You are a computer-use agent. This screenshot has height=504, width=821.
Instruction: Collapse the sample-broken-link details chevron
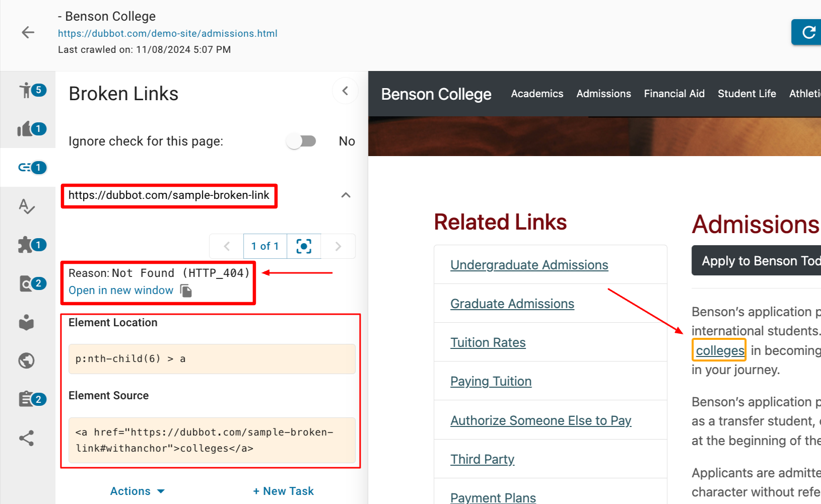(346, 195)
